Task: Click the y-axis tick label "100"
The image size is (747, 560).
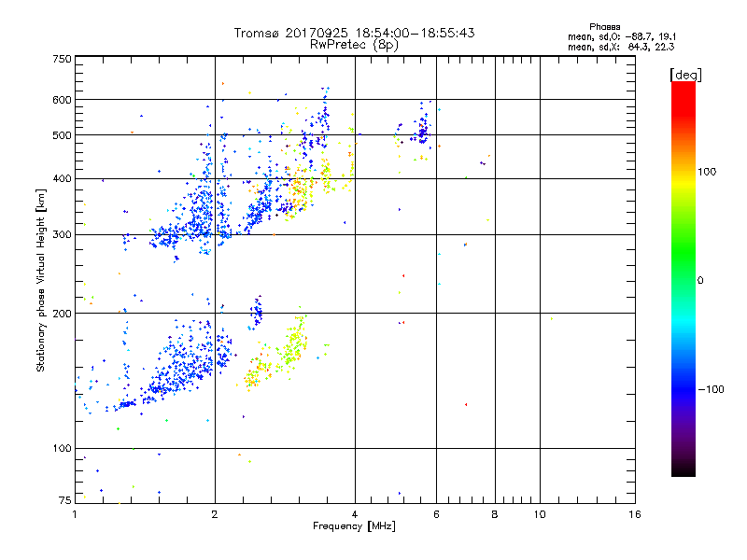Action: point(62,449)
